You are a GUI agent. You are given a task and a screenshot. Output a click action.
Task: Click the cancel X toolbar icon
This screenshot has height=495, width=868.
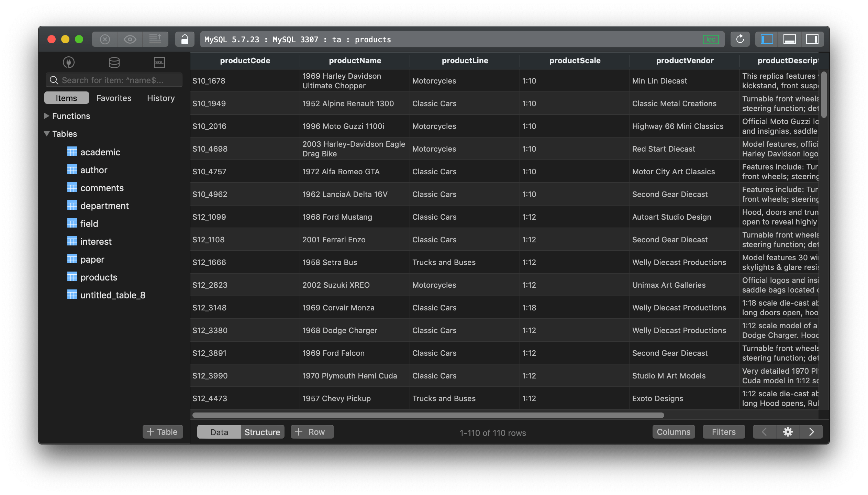(x=105, y=39)
